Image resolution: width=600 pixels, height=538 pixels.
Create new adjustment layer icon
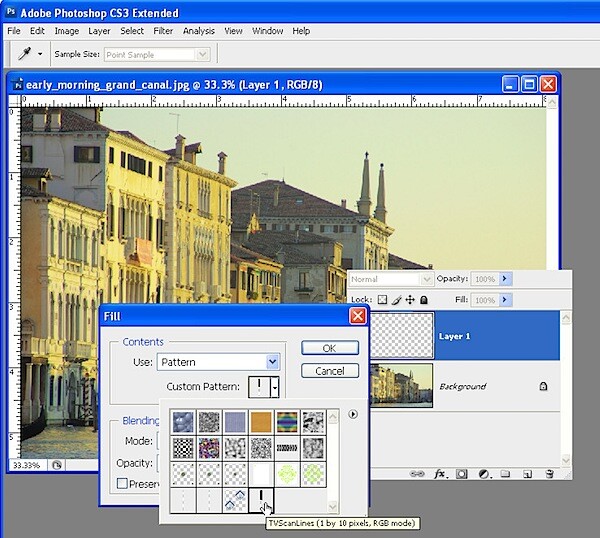pos(484,474)
